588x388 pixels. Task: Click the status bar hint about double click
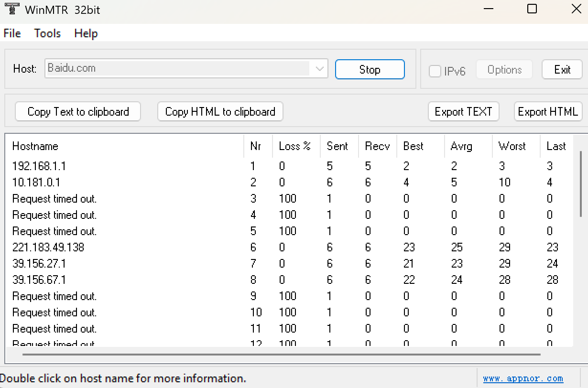tap(123, 378)
